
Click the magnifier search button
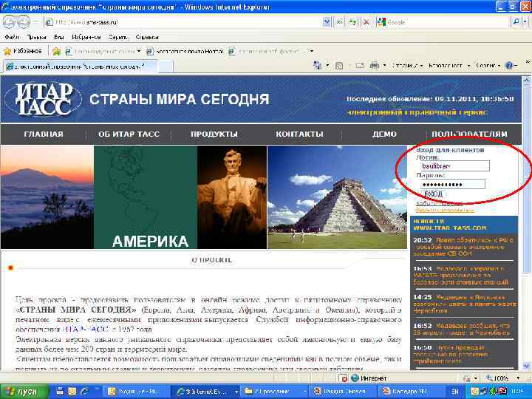point(516,22)
